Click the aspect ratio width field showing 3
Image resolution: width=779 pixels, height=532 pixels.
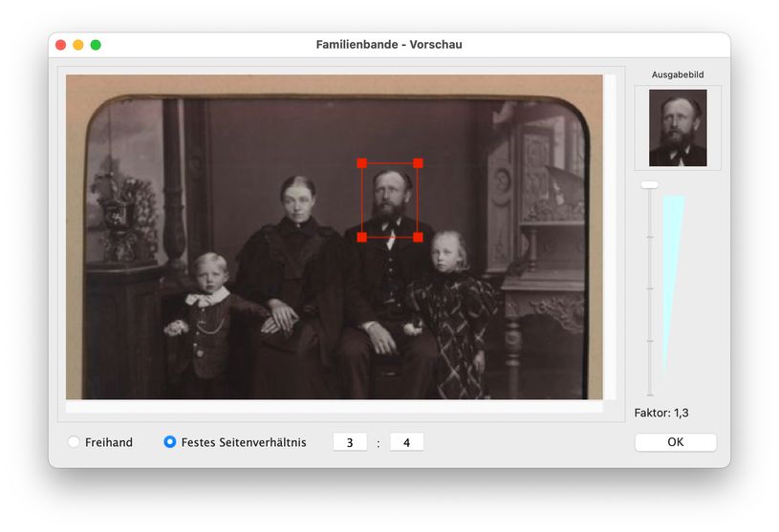coord(350,442)
